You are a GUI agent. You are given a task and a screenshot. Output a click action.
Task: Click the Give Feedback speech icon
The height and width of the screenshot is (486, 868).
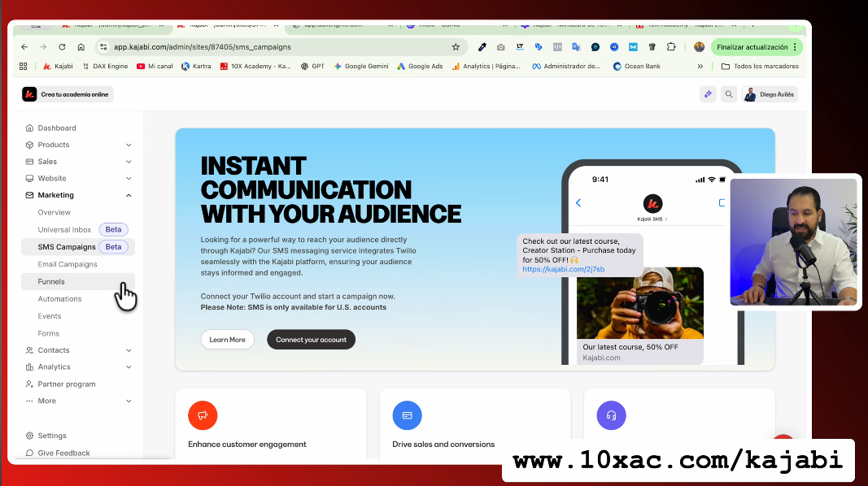click(29, 453)
